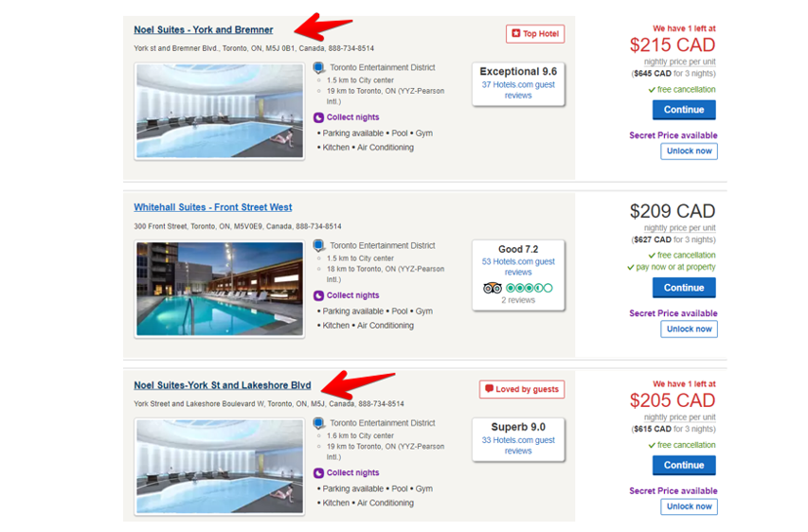Screen dimensions: 808x532
Task: View Whitehall Suites outdoor pool photo
Action: pyautogui.click(x=220, y=289)
